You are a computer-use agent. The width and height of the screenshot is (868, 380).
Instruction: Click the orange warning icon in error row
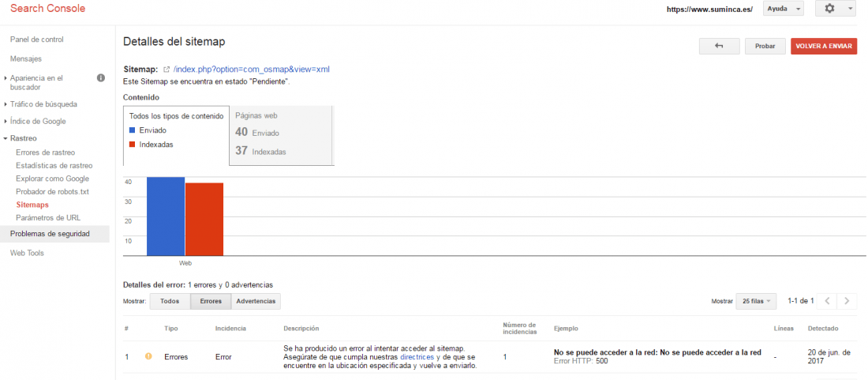(148, 356)
